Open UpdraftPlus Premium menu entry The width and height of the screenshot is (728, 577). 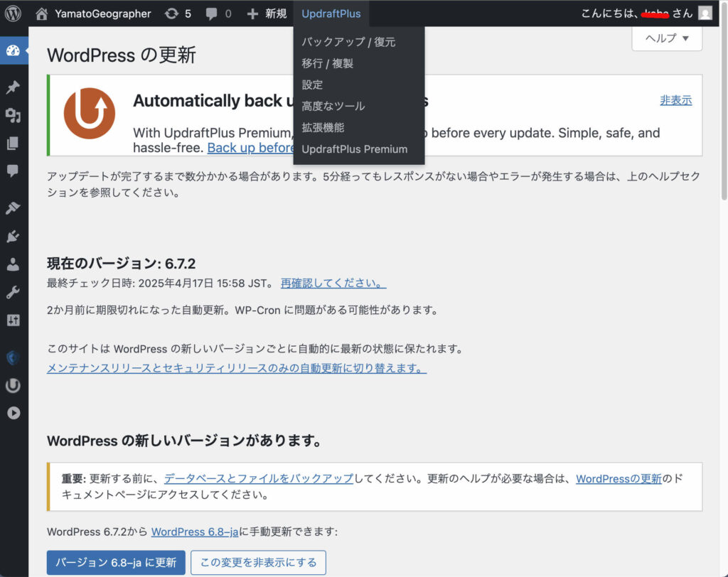(x=355, y=149)
